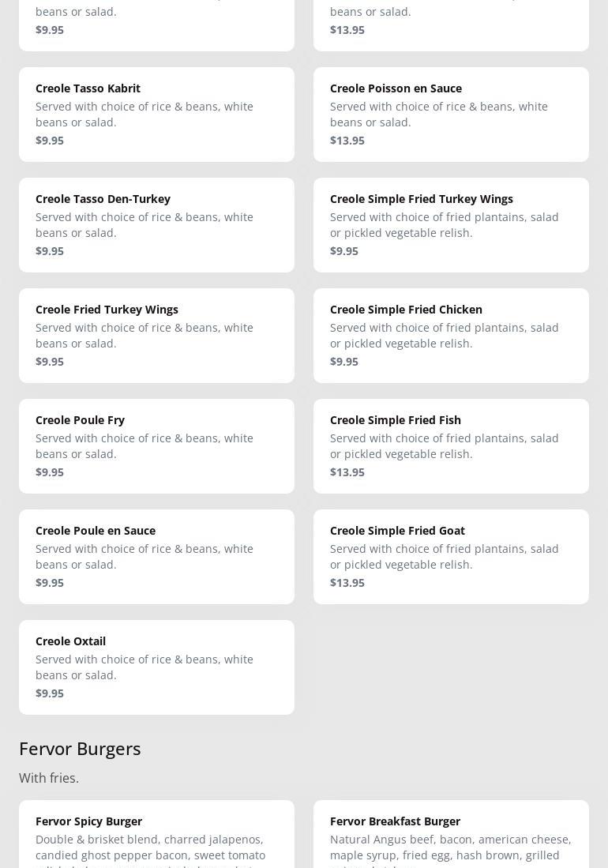Click the Fervor Burgers section heading
The image size is (608, 868).
click(x=80, y=748)
